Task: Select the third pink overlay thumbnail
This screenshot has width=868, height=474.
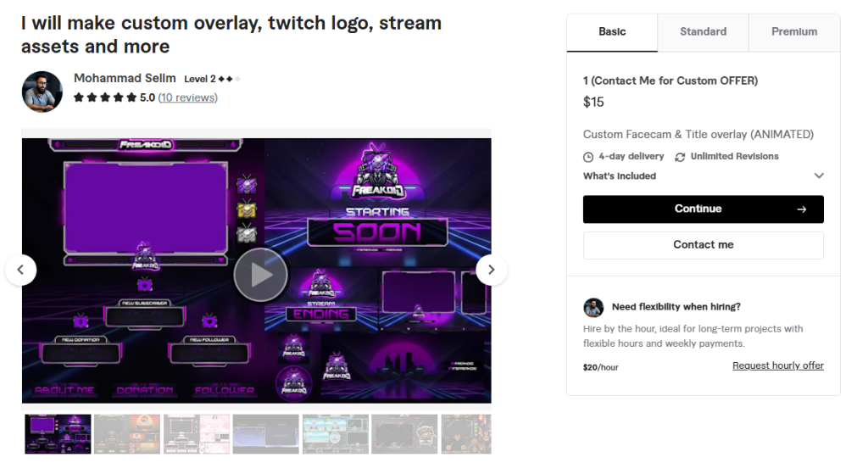Action: tap(197, 434)
